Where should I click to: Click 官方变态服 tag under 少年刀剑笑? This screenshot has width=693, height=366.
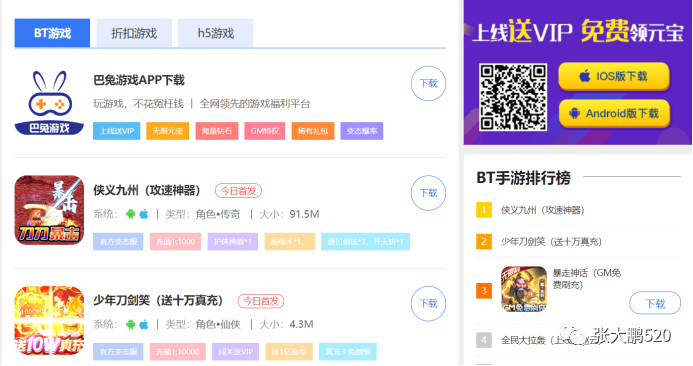click(x=118, y=351)
